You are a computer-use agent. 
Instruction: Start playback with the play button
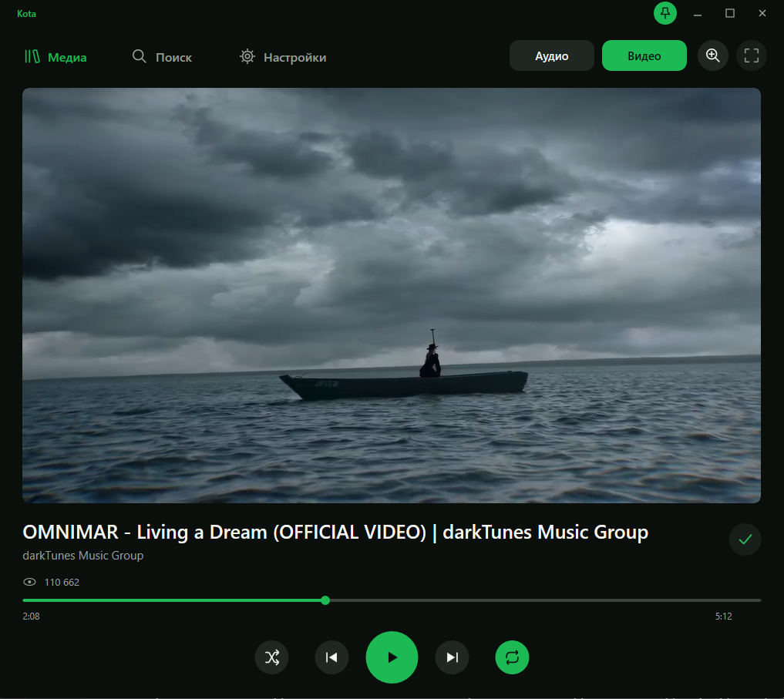(x=392, y=657)
